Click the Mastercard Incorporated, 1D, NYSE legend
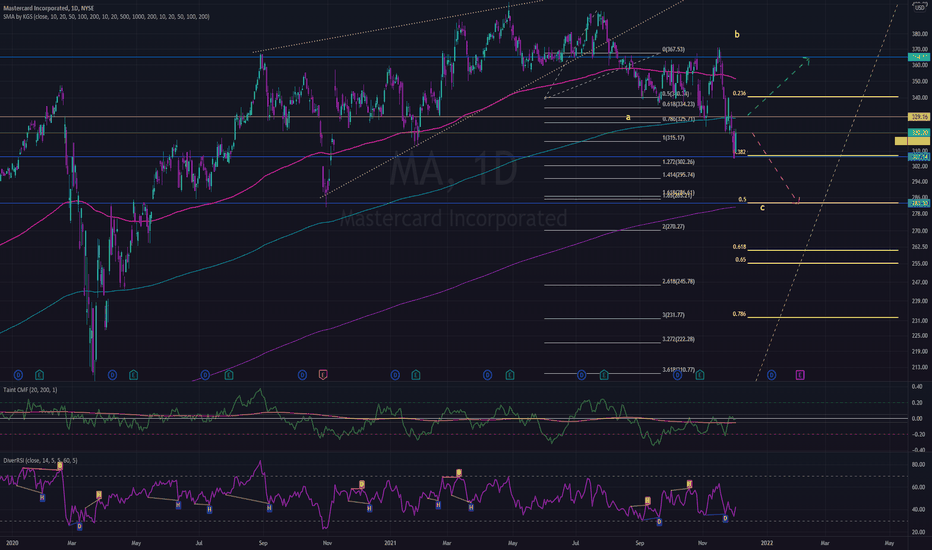This screenshot has width=932, height=550. pyautogui.click(x=48, y=8)
